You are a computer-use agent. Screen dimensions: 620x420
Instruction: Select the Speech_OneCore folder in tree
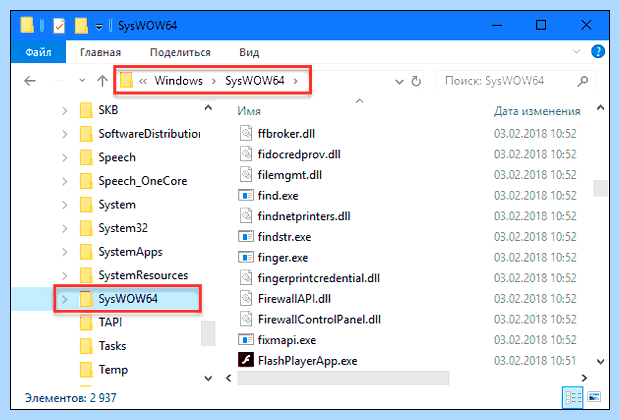coord(142,181)
